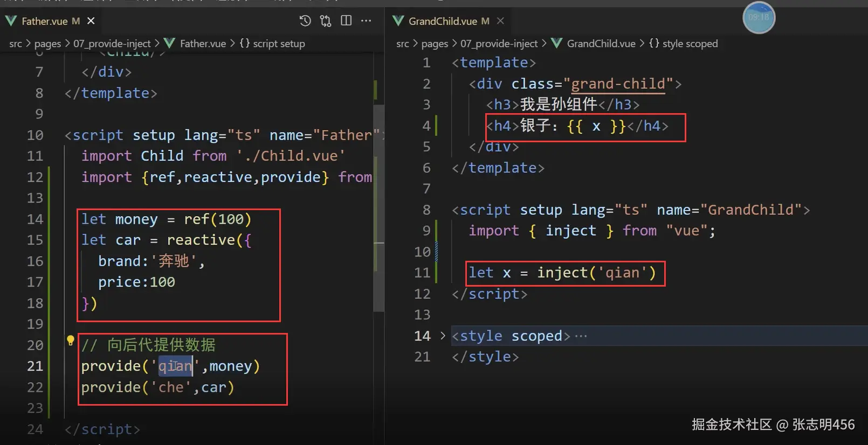Open 'Father.vue' breadcrumb item
The height and width of the screenshot is (445, 868).
[x=203, y=44]
